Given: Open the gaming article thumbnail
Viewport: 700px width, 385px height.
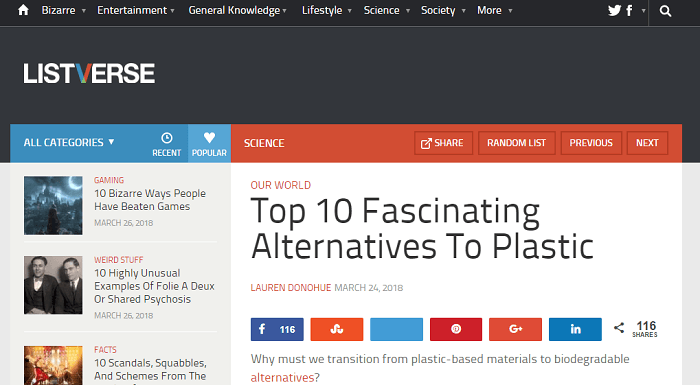Looking at the screenshot, I should tap(53, 205).
